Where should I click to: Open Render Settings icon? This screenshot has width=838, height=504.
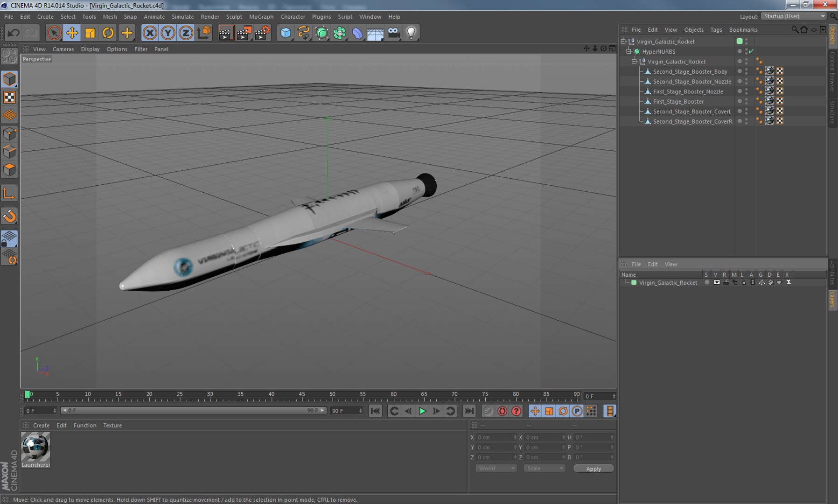click(263, 33)
